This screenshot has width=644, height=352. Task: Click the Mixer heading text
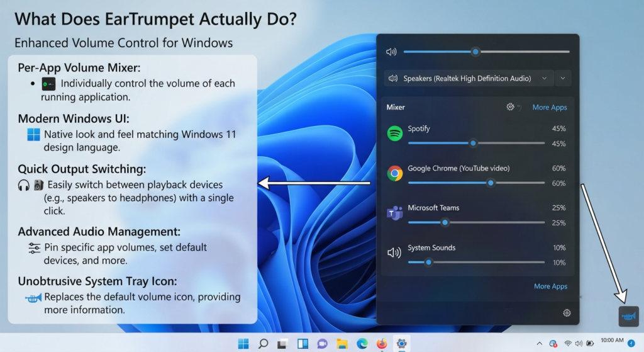pos(396,107)
